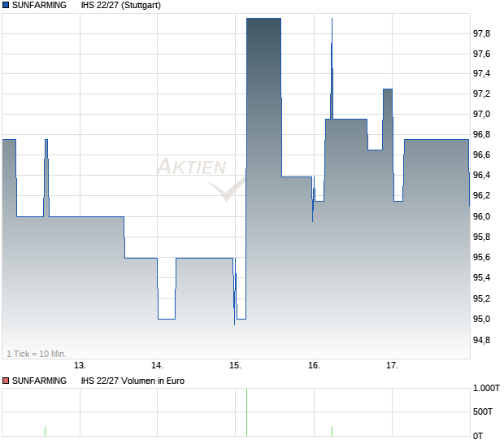
Task: Click the 0T volume axis label
Action: tap(478, 437)
